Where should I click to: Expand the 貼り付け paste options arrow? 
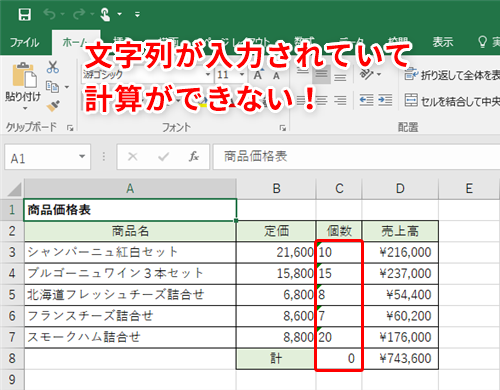click(25, 109)
